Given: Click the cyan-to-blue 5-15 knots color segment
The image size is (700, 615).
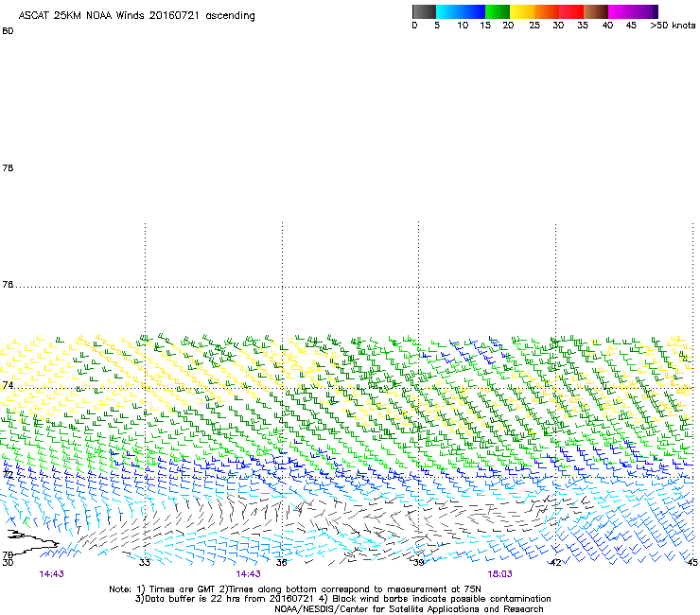Looking at the screenshot, I should 461,11.
